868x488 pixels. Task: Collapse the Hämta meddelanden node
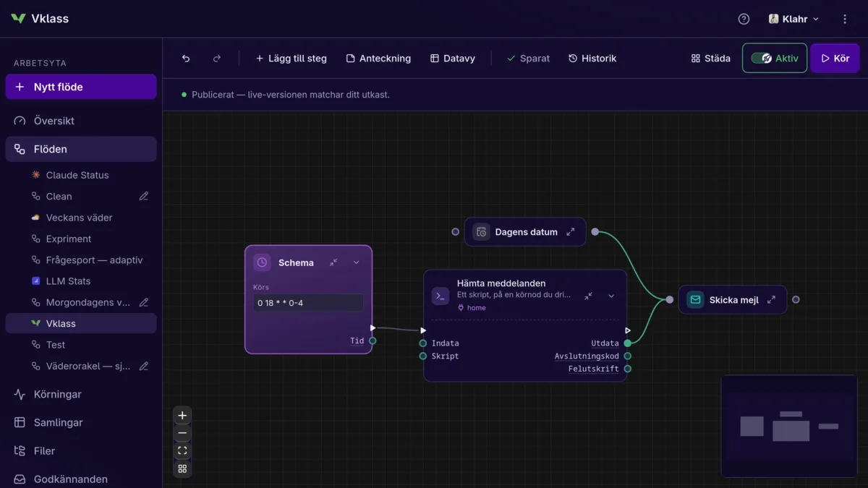click(588, 296)
